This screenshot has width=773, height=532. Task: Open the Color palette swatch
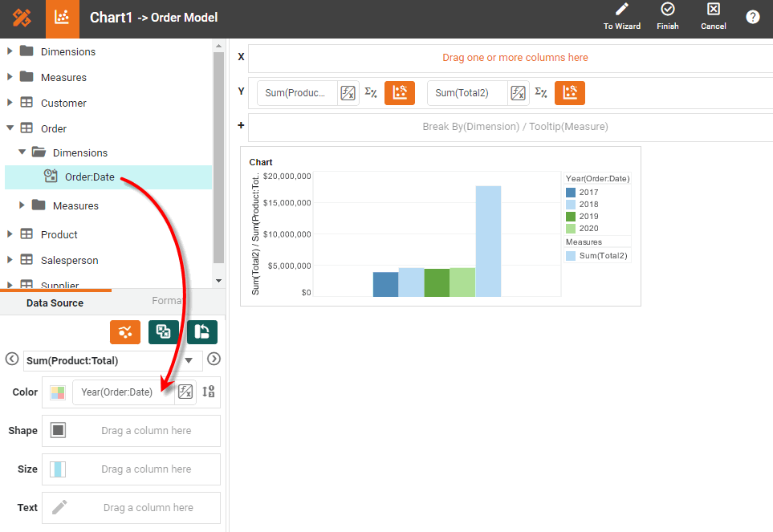pos(58,392)
